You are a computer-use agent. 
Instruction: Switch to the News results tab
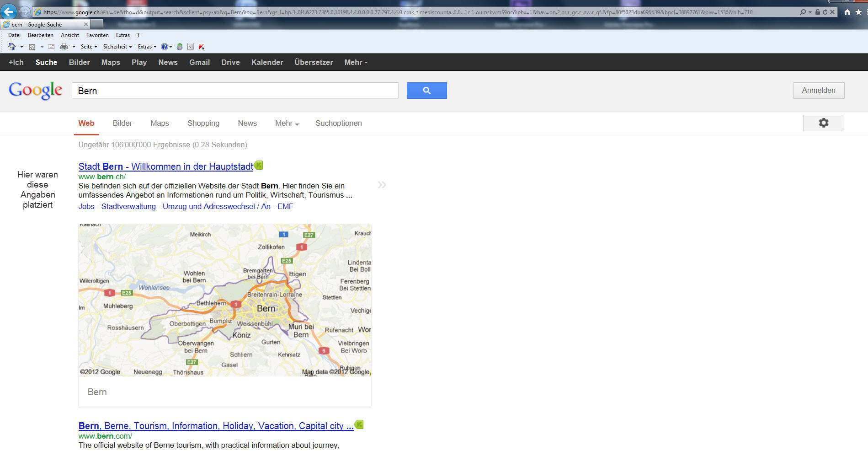pyautogui.click(x=247, y=123)
